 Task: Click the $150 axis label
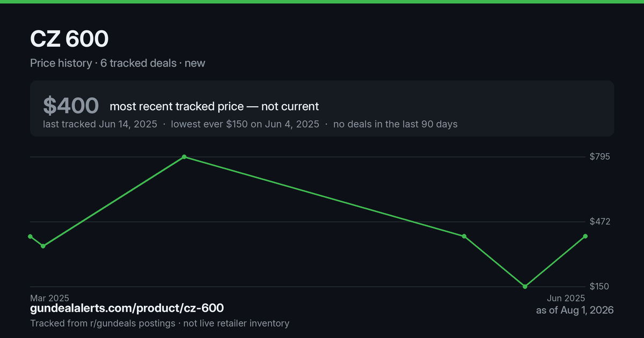click(599, 286)
